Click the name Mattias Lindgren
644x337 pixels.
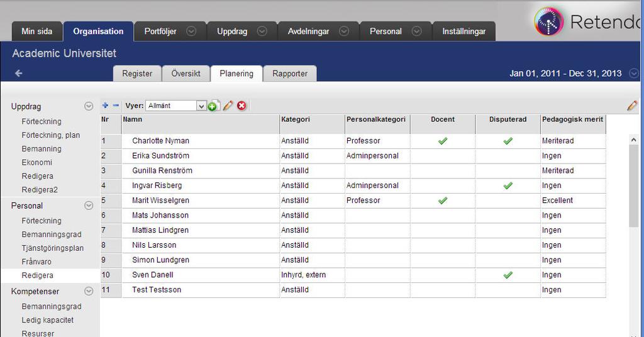[160, 230]
